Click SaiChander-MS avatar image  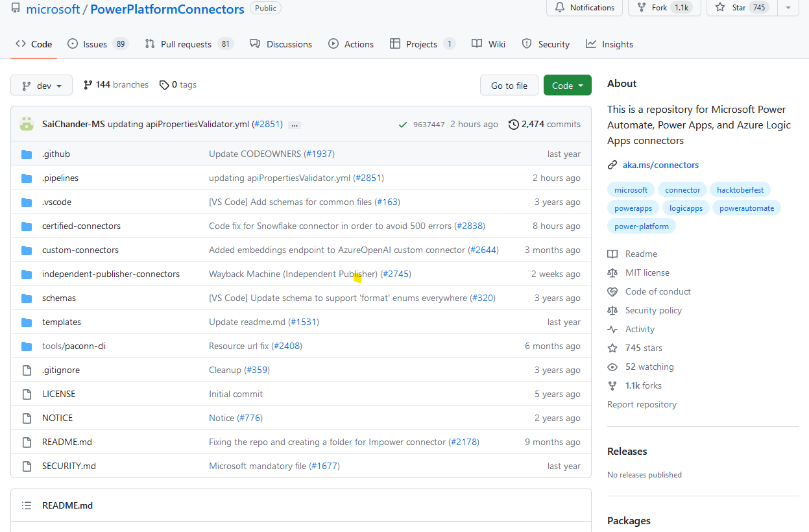point(27,124)
